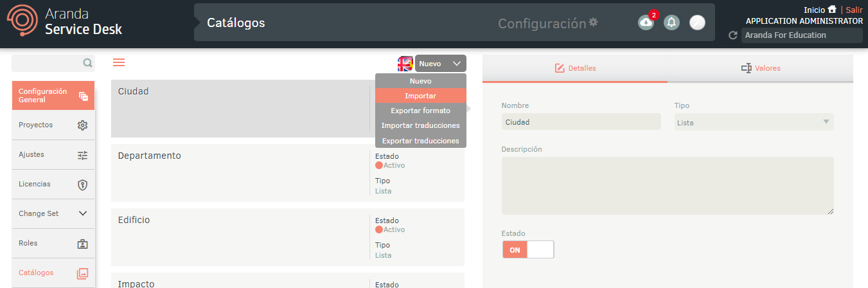Switch to the Valores tab
Image resolution: width=868 pixels, height=288 pixels.
[x=760, y=68]
